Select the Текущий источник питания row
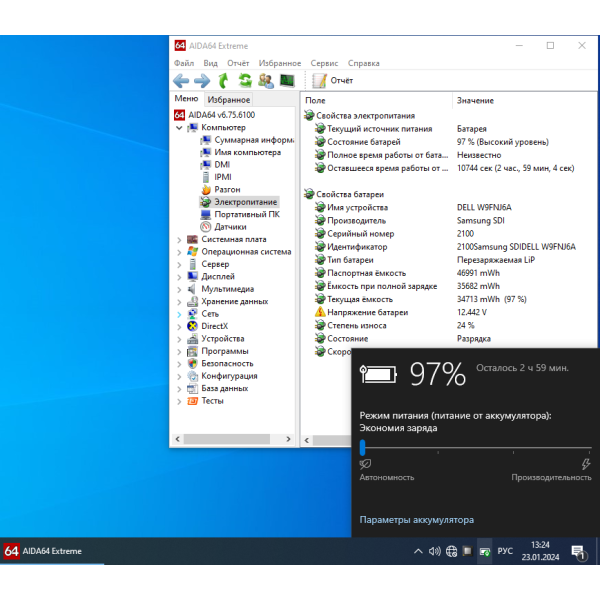Image resolution: width=600 pixels, height=600 pixels. tap(450, 129)
